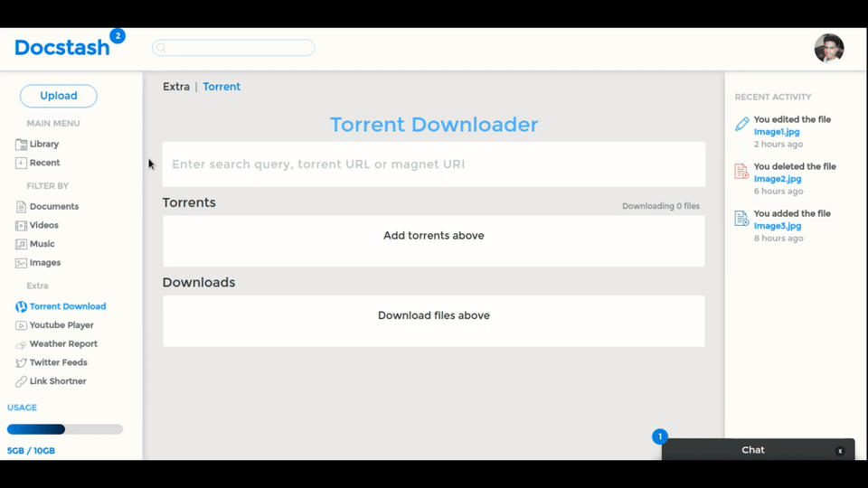Open Image1.jpg from recent activity

(x=777, y=132)
